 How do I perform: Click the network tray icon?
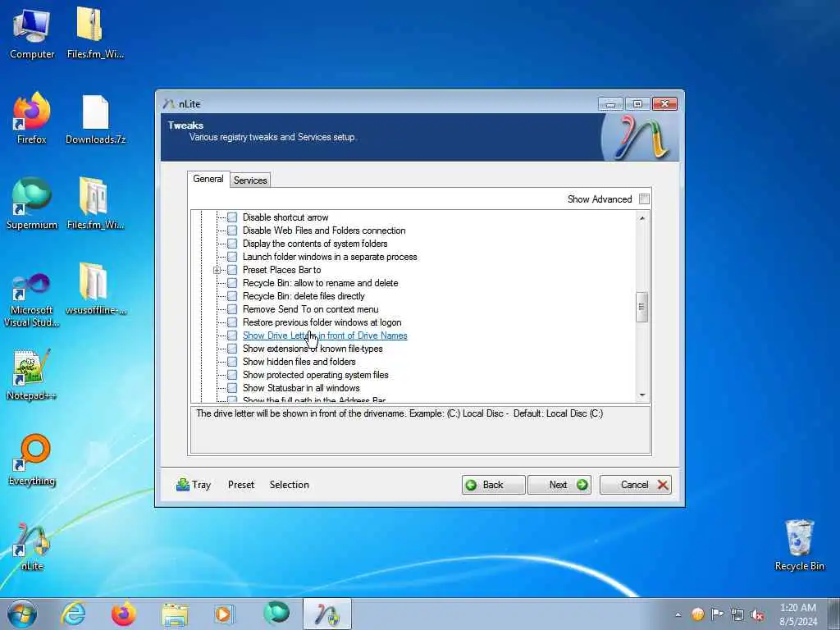point(737,614)
